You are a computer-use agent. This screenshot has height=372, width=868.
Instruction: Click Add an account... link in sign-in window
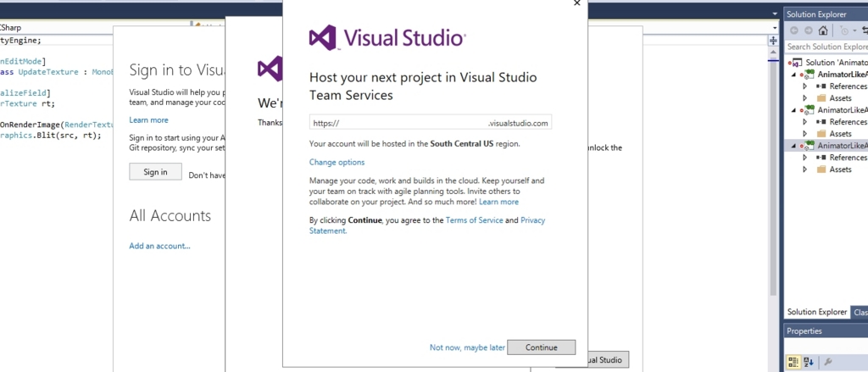tap(159, 246)
